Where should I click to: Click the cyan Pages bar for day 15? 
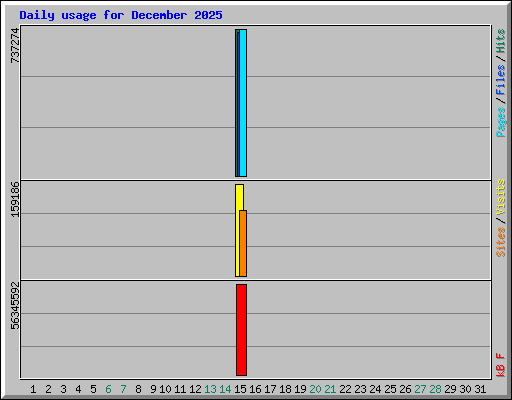coord(243,103)
